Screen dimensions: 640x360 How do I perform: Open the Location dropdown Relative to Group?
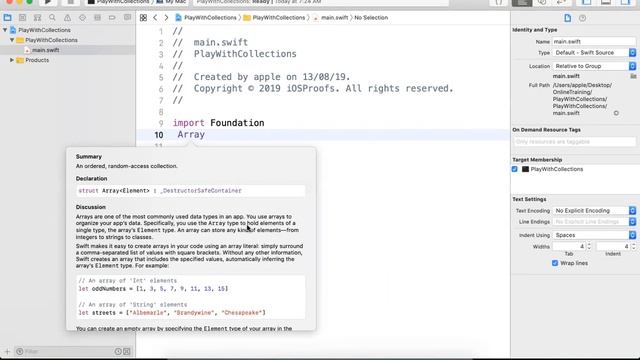coord(594,66)
